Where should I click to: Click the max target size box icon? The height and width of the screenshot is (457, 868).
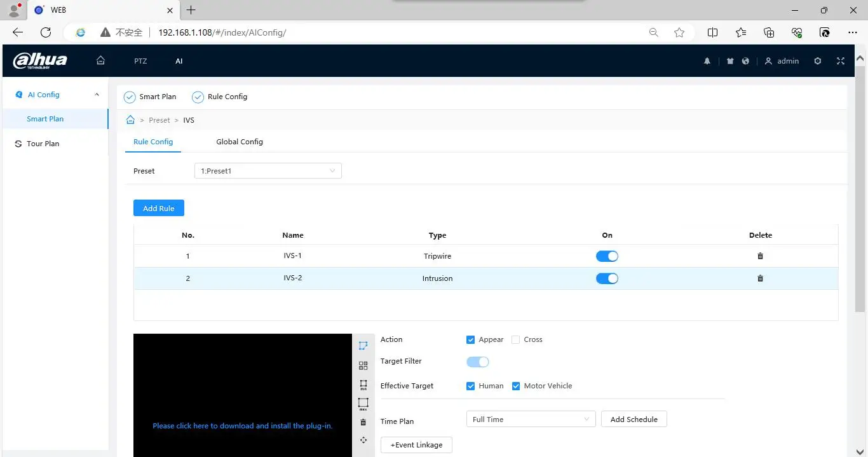[363, 404]
